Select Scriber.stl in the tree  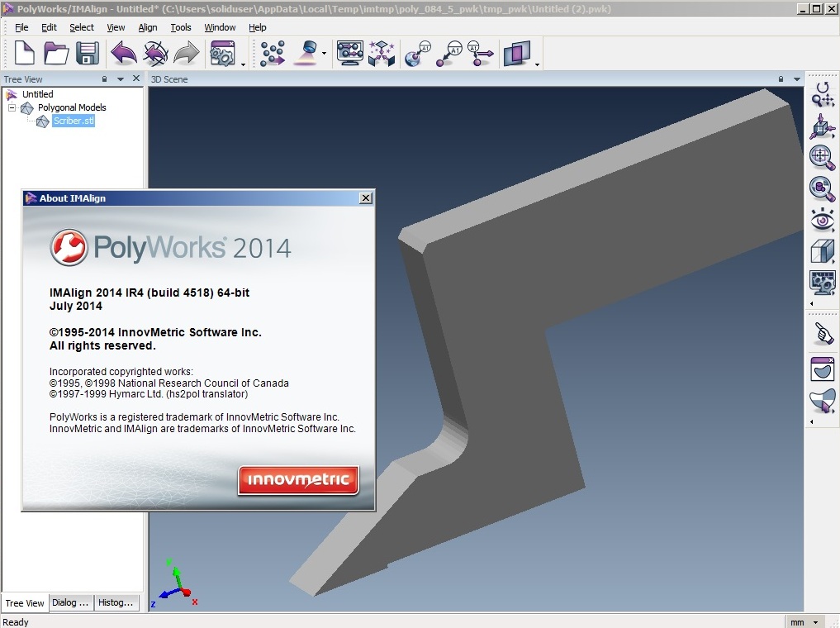pyautogui.click(x=74, y=121)
